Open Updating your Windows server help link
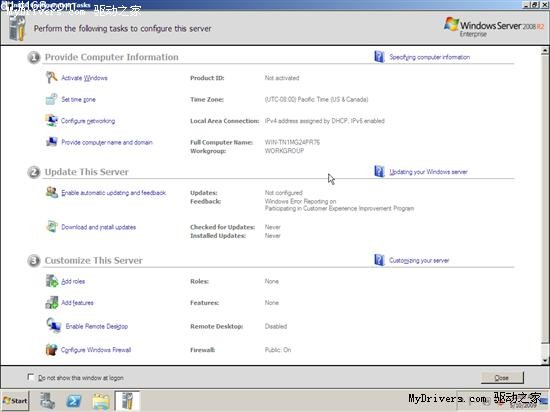This screenshot has height=412, width=550. 428,172
